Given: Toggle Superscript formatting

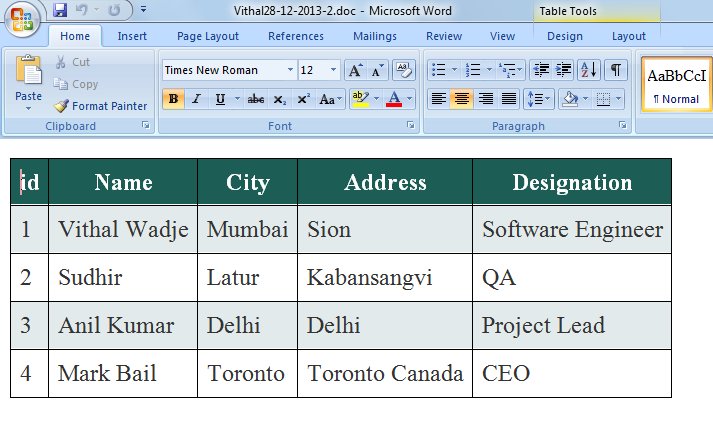Looking at the screenshot, I should click(303, 99).
